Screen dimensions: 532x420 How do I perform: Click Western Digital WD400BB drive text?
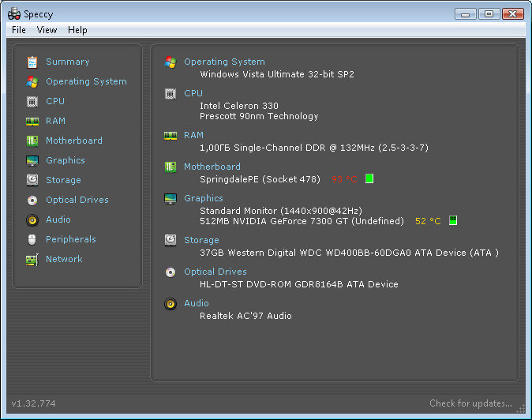pos(350,253)
